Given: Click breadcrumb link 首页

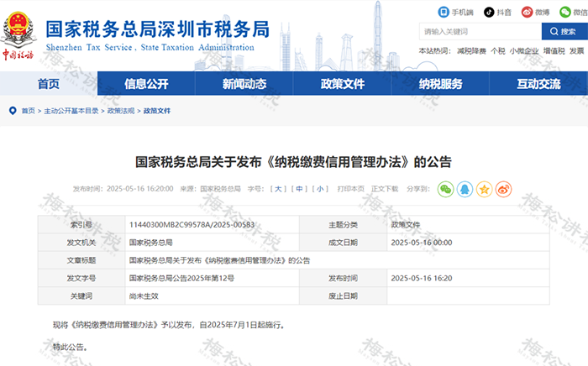Looking at the screenshot, I should (x=28, y=111).
